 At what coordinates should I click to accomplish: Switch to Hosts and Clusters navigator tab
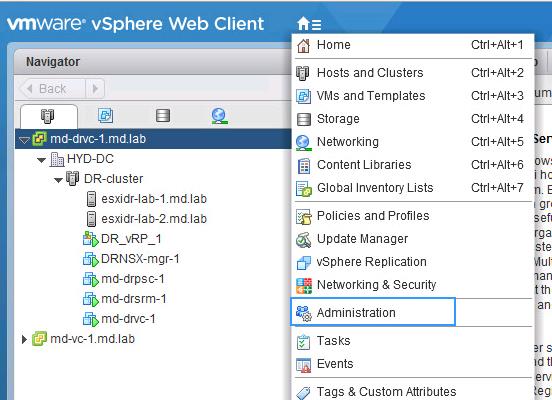pyautogui.click(x=48, y=116)
